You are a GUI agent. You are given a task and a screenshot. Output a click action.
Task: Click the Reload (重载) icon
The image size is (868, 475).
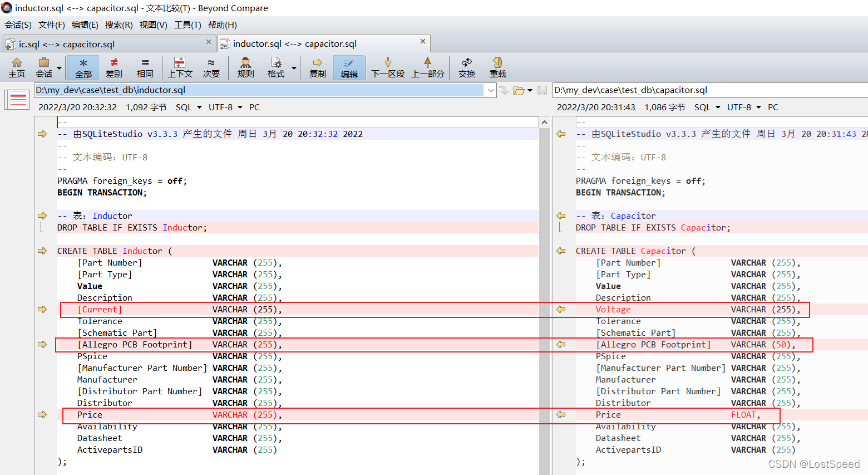(497, 67)
